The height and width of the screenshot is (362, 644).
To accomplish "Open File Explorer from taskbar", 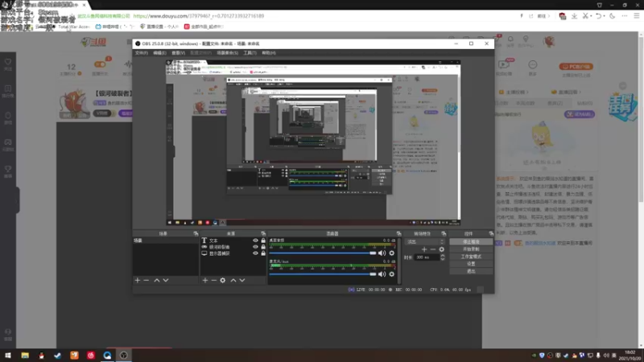I will (25, 356).
